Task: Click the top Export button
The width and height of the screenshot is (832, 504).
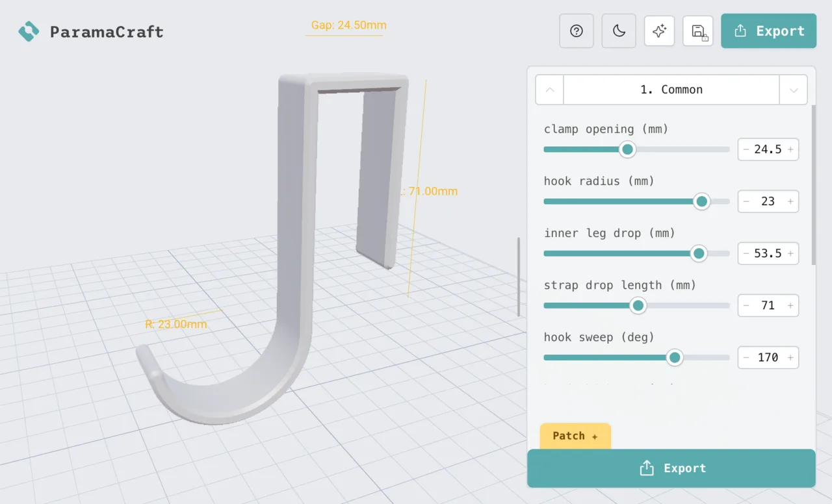Action: pos(768,31)
